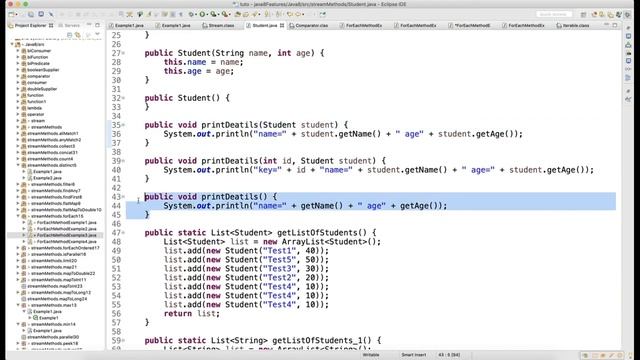Switch to the first Example1.java tab

(127, 25)
